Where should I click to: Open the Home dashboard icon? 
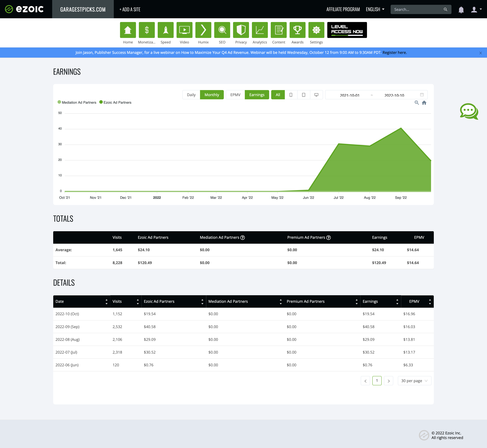point(128,30)
